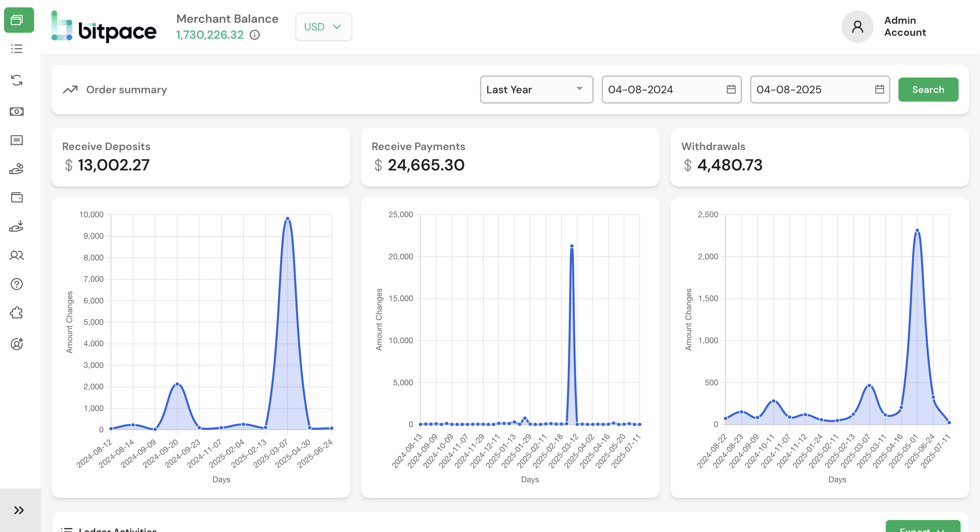
Task: Click the wallet sidebar icon
Action: coord(17,197)
